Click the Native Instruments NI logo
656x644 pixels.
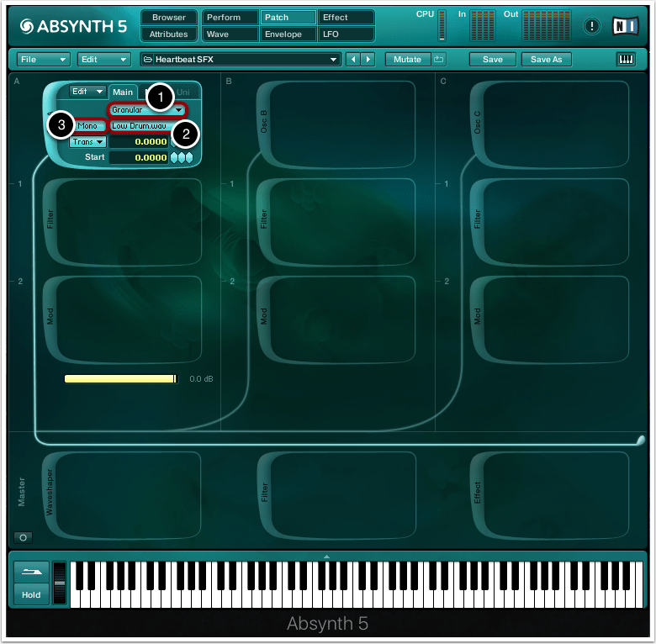pos(626,26)
